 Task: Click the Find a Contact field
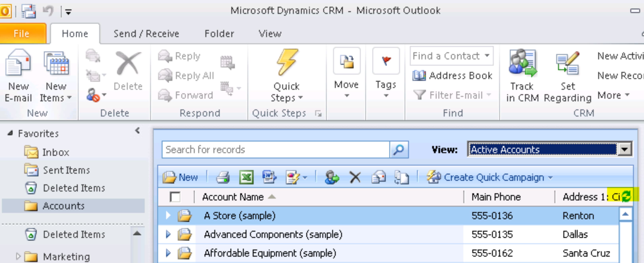[x=451, y=56]
